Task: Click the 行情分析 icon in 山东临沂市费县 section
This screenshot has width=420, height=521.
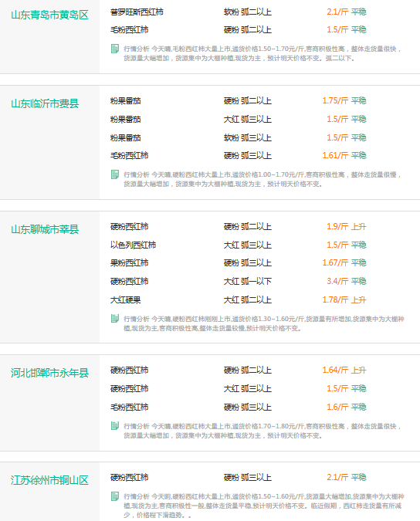Action: 115,174
